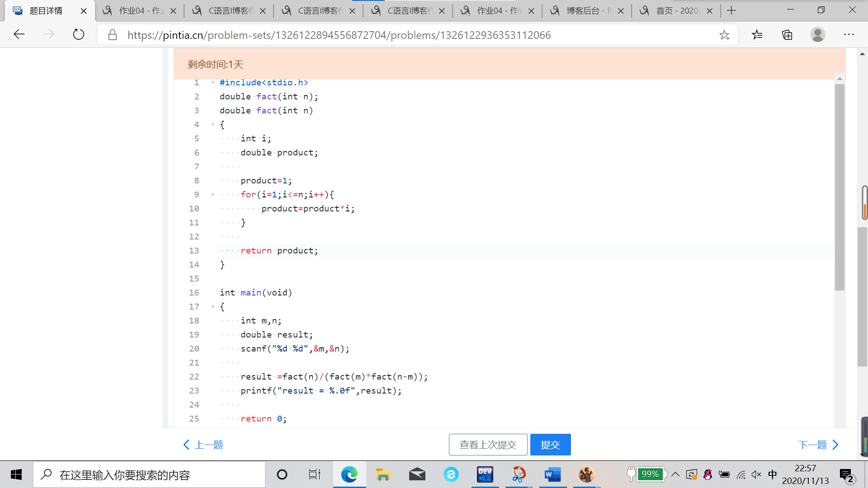
Task: Go back with the browser back arrow
Action: coord(19,35)
